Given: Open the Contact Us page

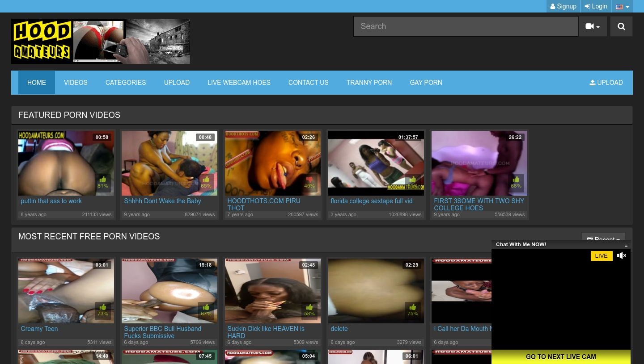Looking at the screenshot, I should (x=308, y=83).
